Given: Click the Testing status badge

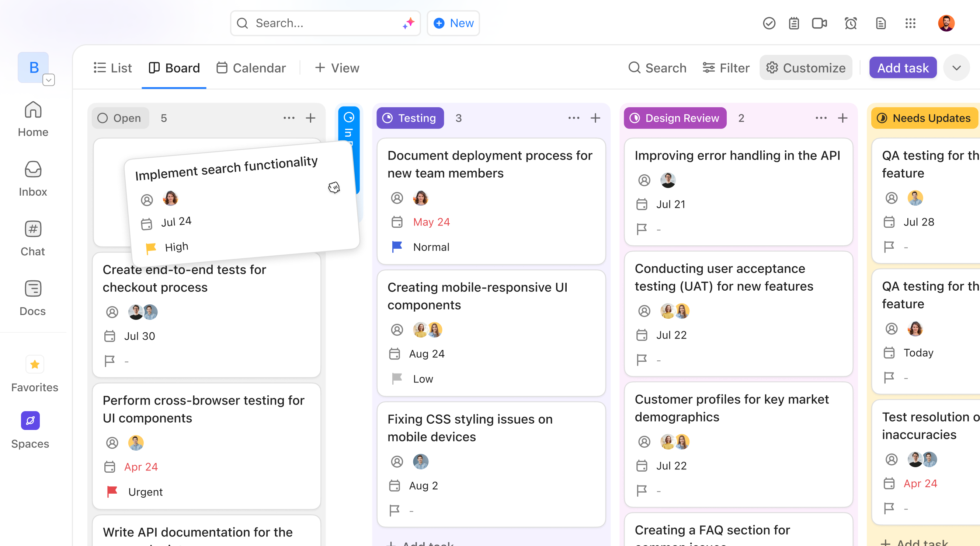Looking at the screenshot, I should click(x=410, y=118).
